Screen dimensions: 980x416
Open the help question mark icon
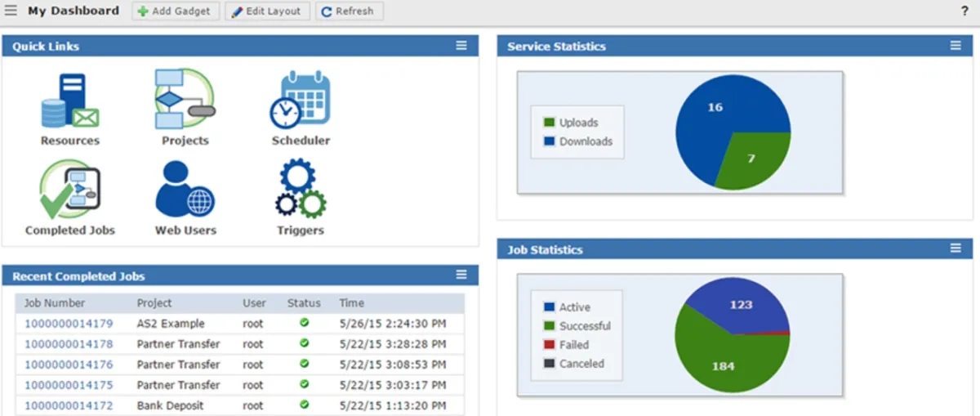coord(964,11)
